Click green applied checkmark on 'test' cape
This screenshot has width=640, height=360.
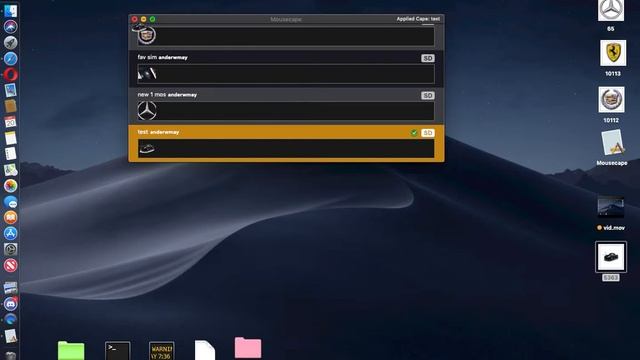[x=414, y=133]
